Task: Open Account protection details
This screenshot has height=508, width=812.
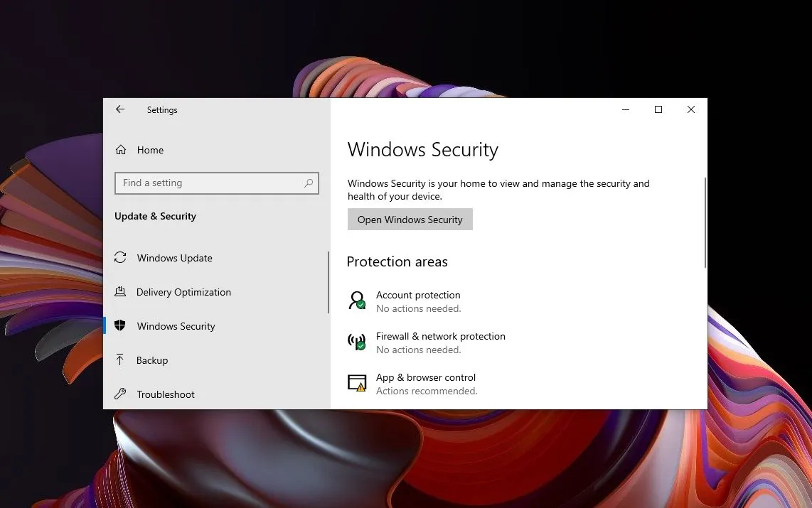Action: [x=418, y=295]
